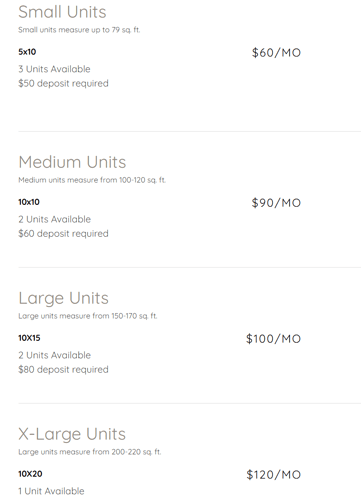Select the 10X20 unit size label
This screenshot has width=361, height=500.
tap(30, 474)
